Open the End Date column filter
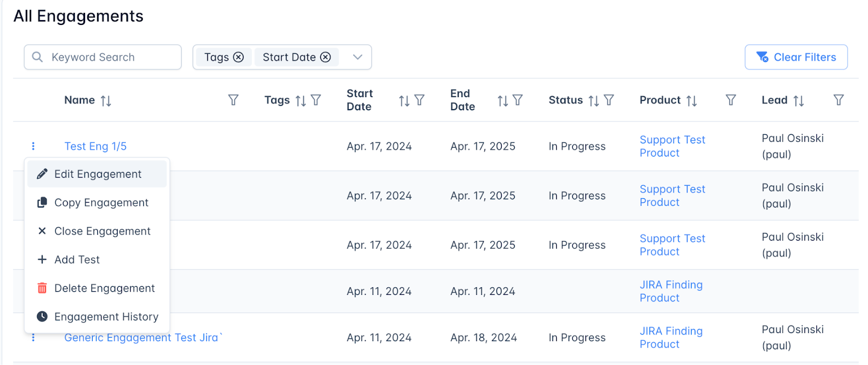 518,100
